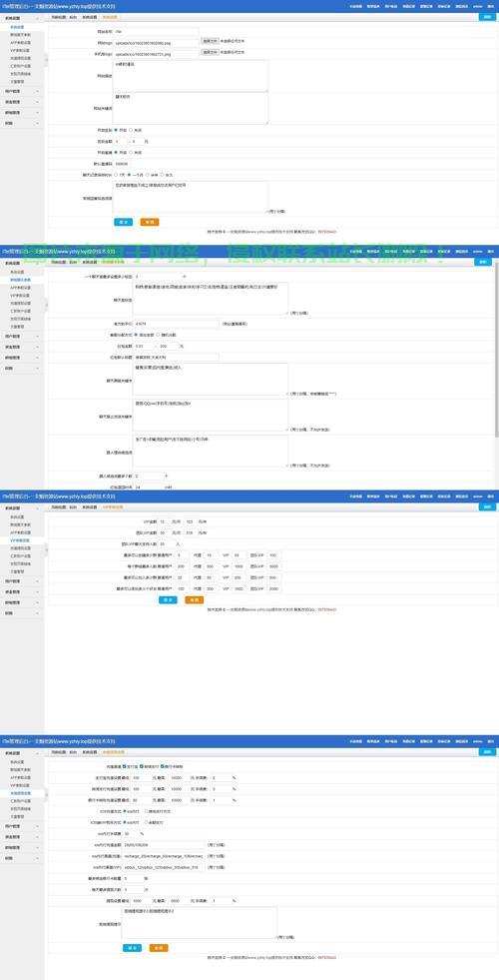Expand 用户管理 in the VIP settings screen sidebar
This screenshot has height=980, width=499.
pyautogui.click(x=22, y=581)
